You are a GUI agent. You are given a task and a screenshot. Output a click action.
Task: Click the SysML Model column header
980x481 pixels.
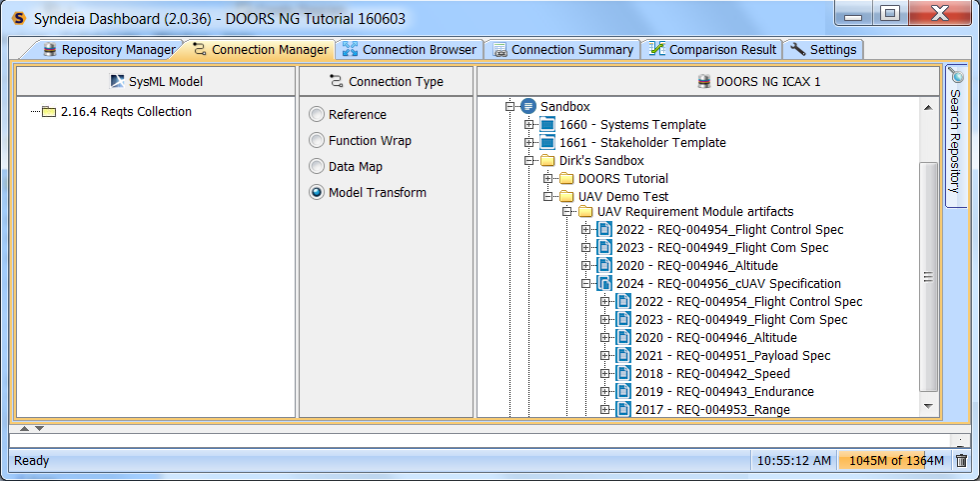156,81
